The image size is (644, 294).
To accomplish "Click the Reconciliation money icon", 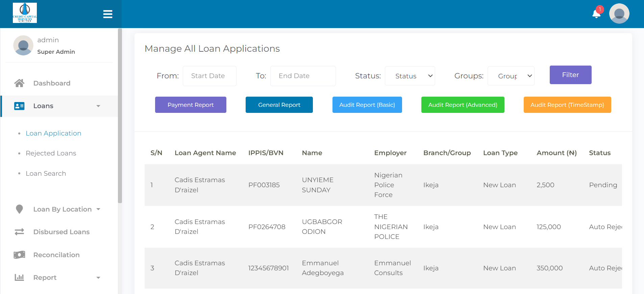I will (19, 255).
